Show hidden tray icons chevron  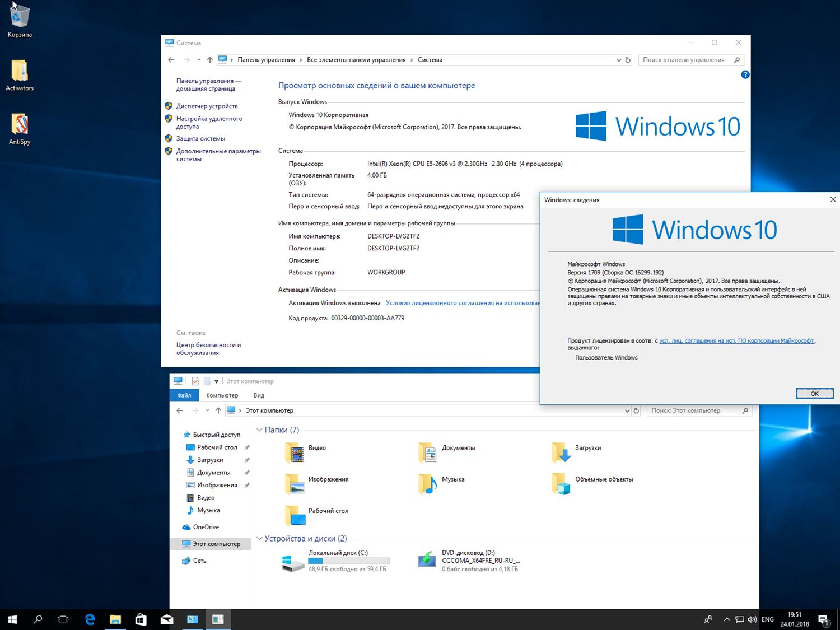tap(726, 619)
